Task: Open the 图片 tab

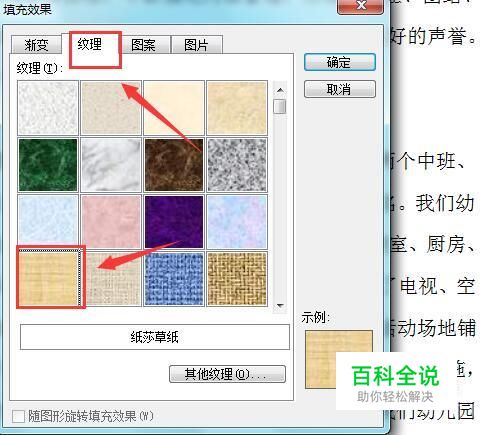Action: [197, 45]
